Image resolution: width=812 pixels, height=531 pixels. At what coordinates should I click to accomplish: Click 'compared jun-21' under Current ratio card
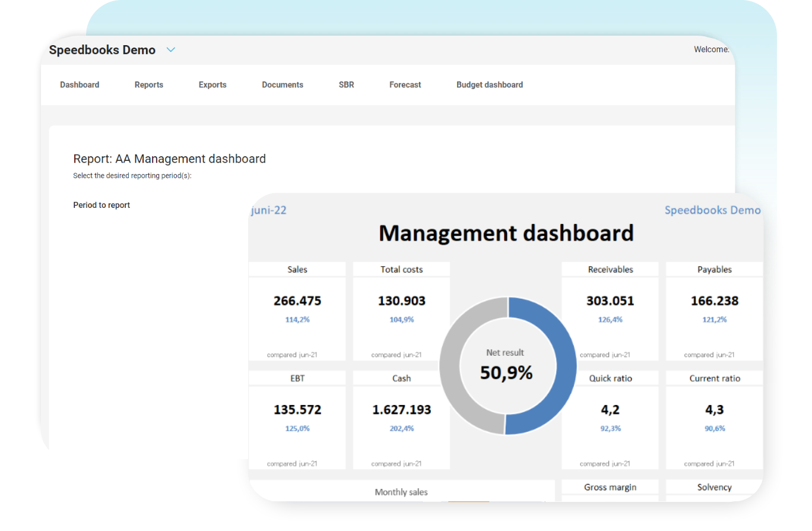pos(709,463)
